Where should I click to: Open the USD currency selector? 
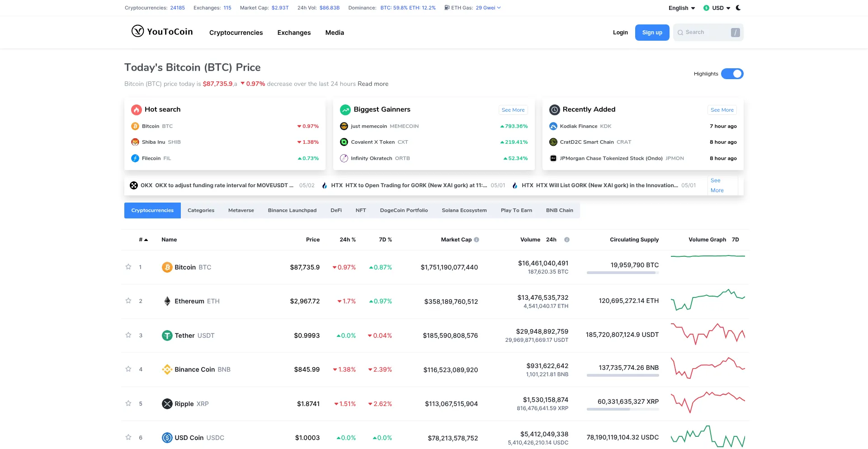tap(717, 8)
